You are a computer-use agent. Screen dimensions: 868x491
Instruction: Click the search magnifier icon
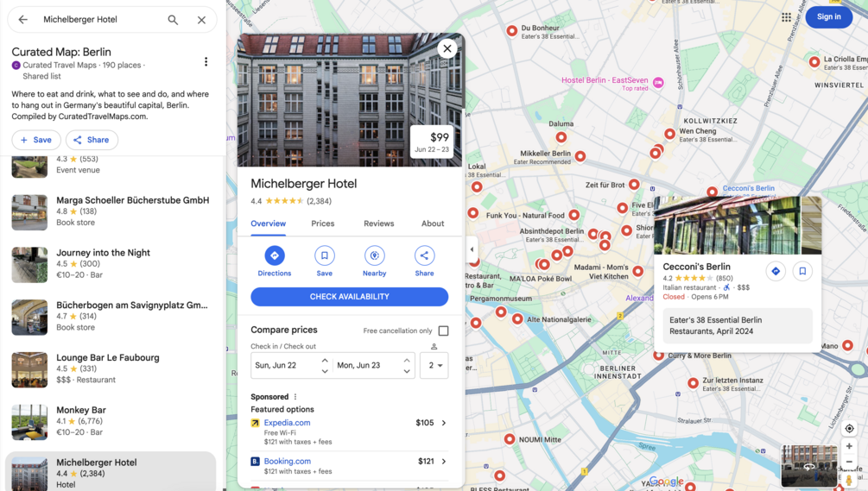(173, 20)
